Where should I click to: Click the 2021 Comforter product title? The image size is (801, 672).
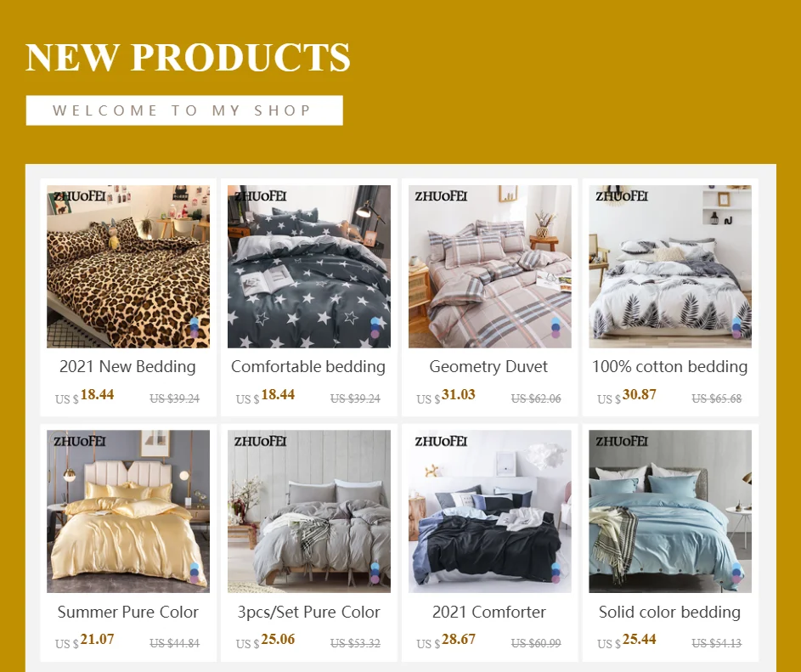[489, 612]
